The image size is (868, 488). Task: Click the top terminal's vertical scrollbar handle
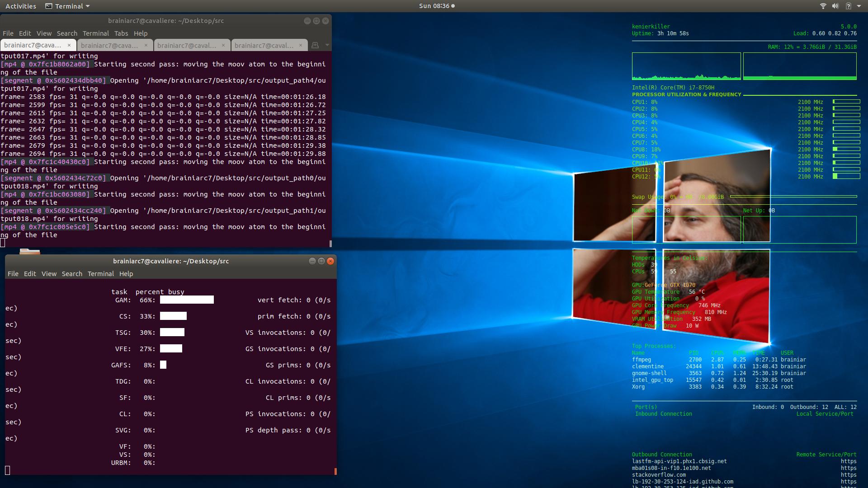click(x=330, y=244)
